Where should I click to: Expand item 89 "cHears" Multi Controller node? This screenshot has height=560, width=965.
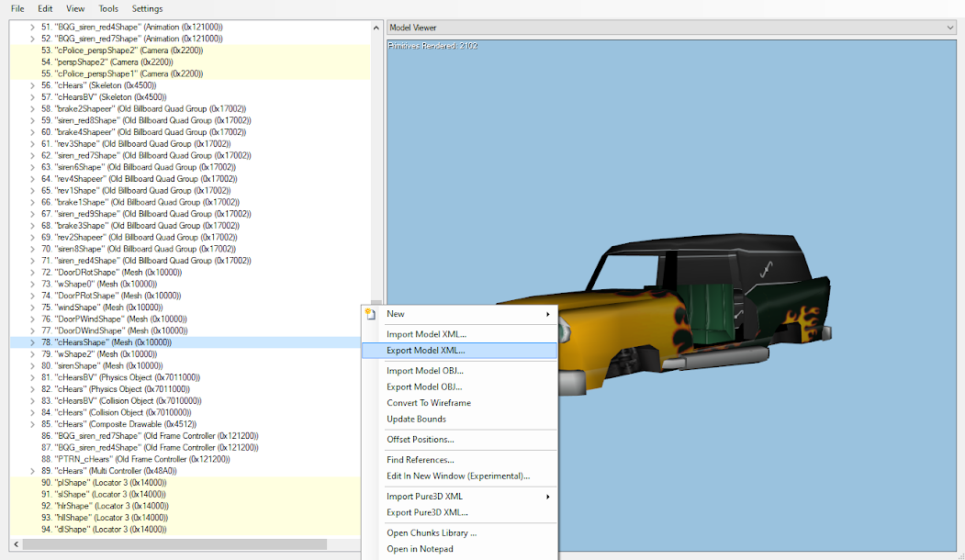(32, 471)
